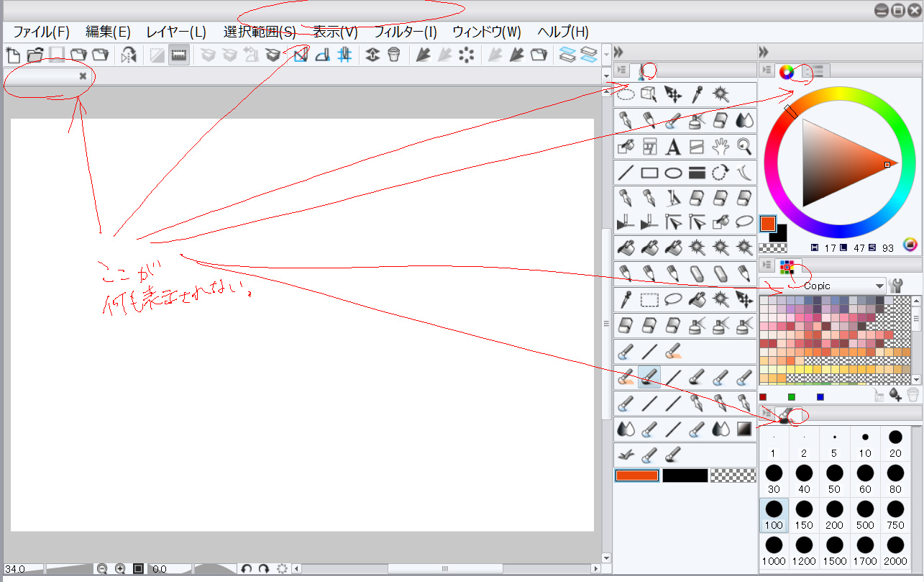Choose brush size 100
Viewport: 924px width, 582px height.
coord(774,514)
